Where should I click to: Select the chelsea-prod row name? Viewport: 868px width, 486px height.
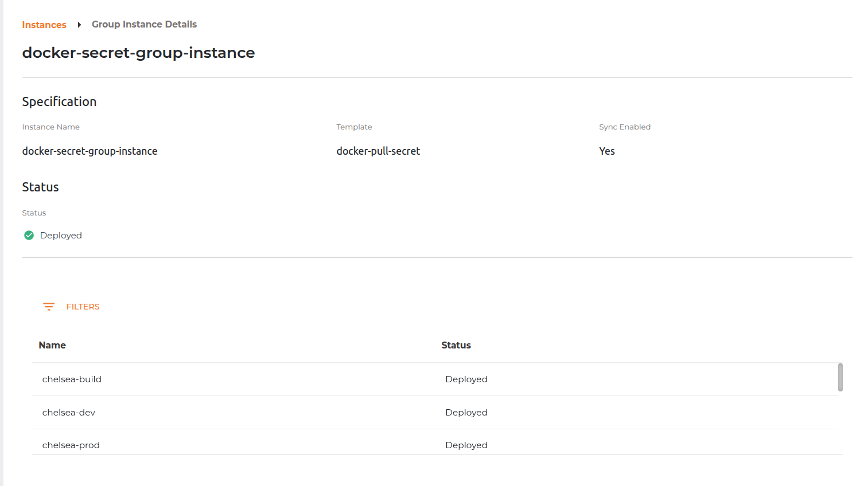click(x=71, y=445)
